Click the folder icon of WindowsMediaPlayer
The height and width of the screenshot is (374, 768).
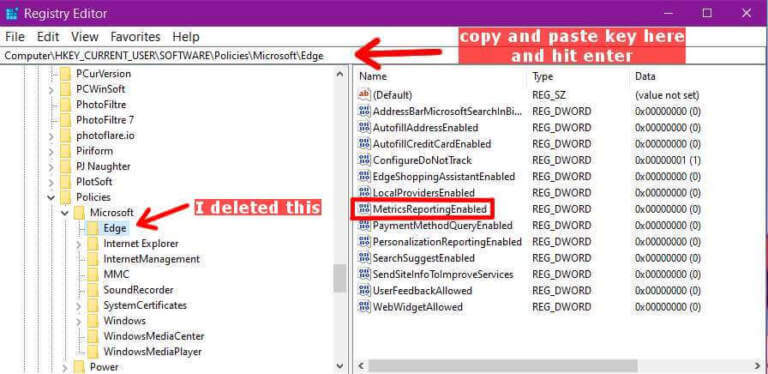coord(92,351)
